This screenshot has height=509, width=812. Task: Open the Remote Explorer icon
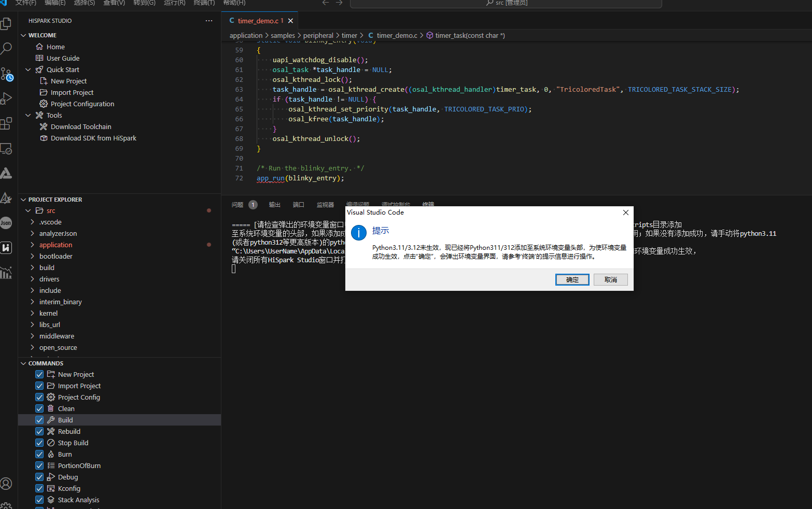click(x=6, y=149)
